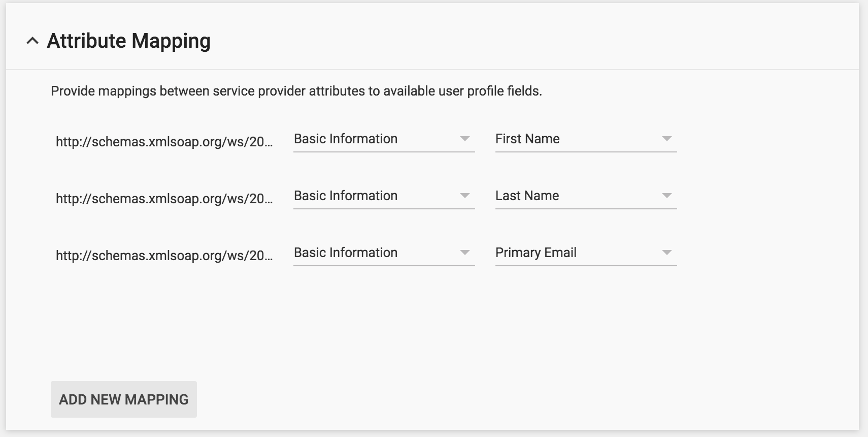This screenshot has width=868, height=437.
Task: Click the mappings description text
Action: 296,91
